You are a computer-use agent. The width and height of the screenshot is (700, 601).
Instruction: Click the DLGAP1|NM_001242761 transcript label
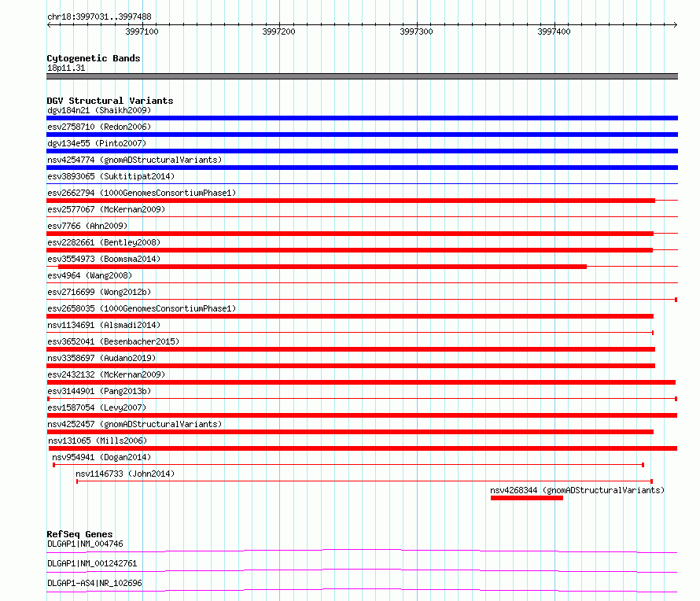[x=92, y=563]
